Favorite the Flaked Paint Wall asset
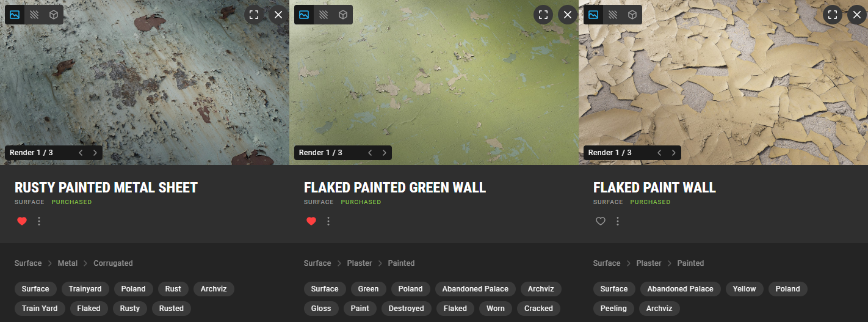 (601, 221)
